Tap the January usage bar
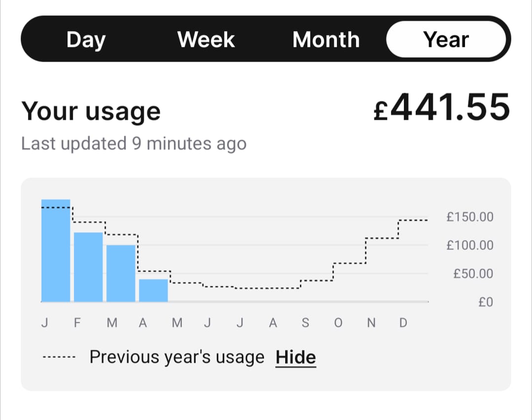532x420 pixels. [x=56, y=251]
